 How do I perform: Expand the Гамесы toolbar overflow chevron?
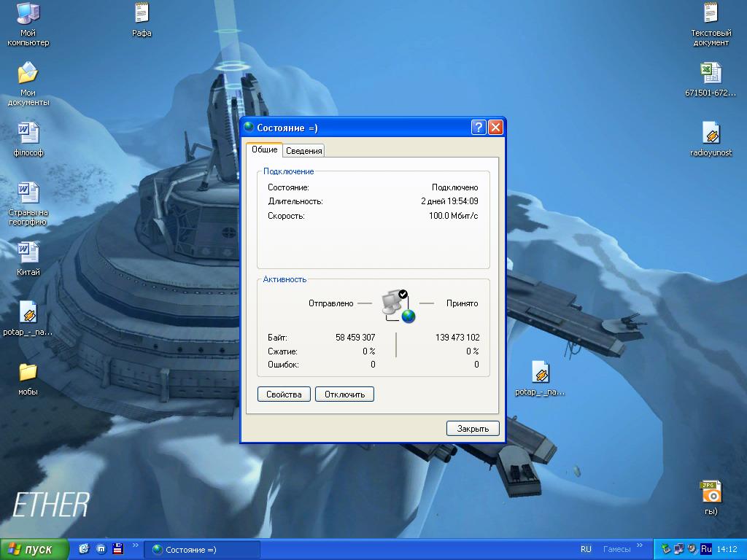coord(640,545)
